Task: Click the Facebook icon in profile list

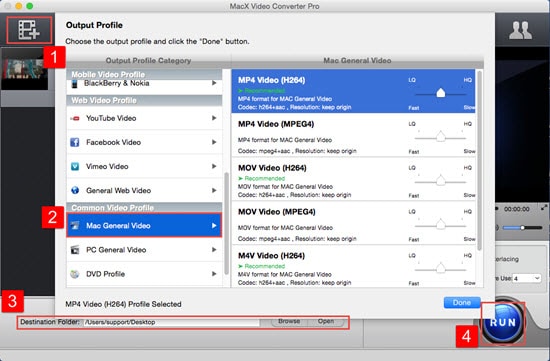Action: click(x=75, y=142)
